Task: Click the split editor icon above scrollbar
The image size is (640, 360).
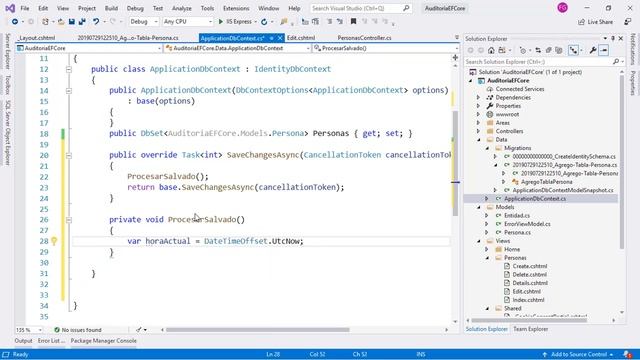Action: pos(455,58)
